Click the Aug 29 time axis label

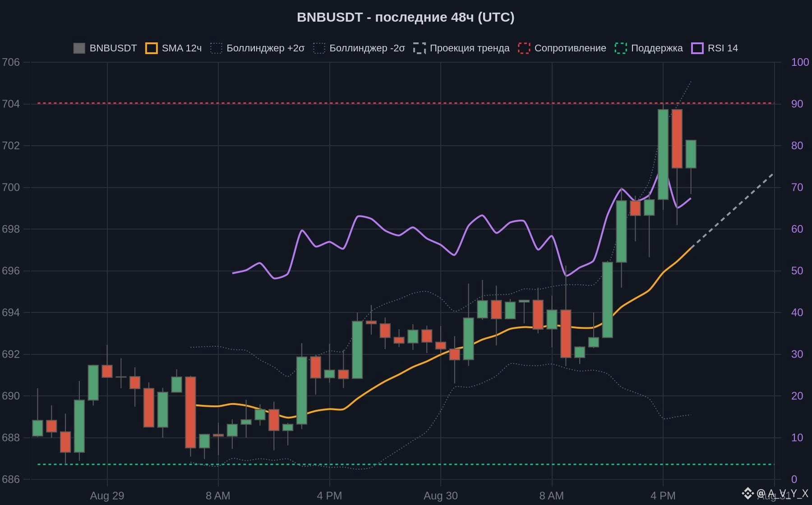click(107, 496)
